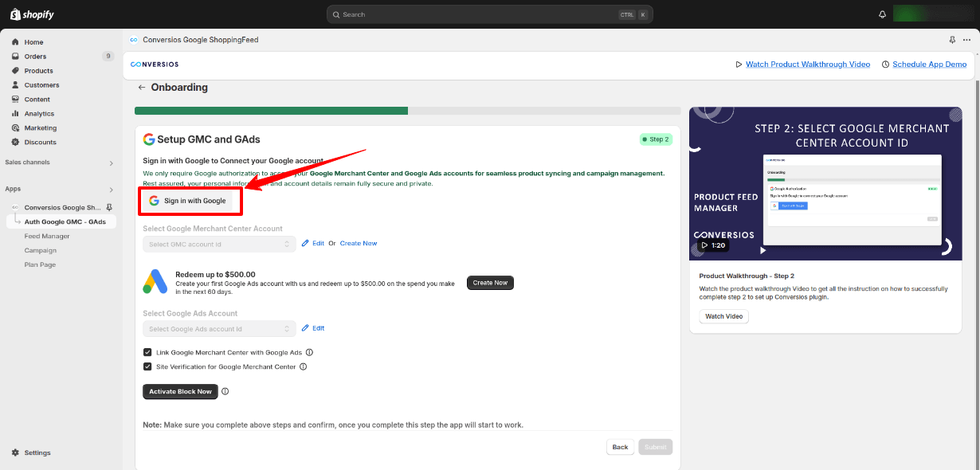
Task: Click the Create Now button
Action: click(490, 283)
